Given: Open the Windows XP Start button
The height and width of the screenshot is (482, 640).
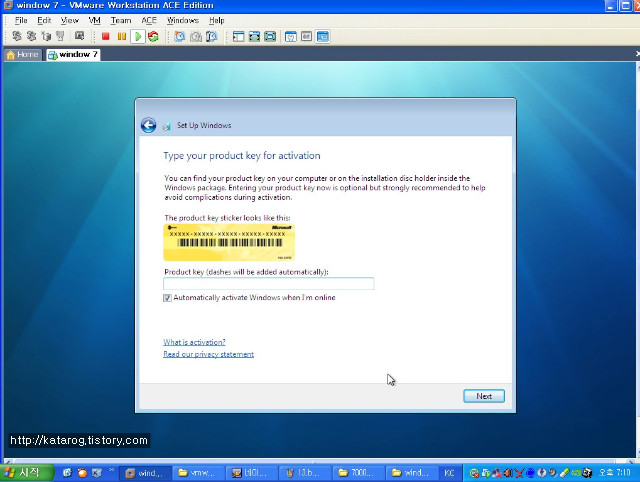Looking at the screenshot, I should 26,473.
